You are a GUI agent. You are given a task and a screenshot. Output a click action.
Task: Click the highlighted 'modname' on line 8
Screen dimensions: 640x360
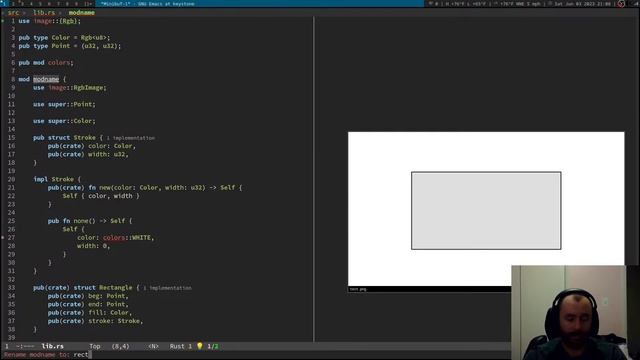tap(46, 79)
